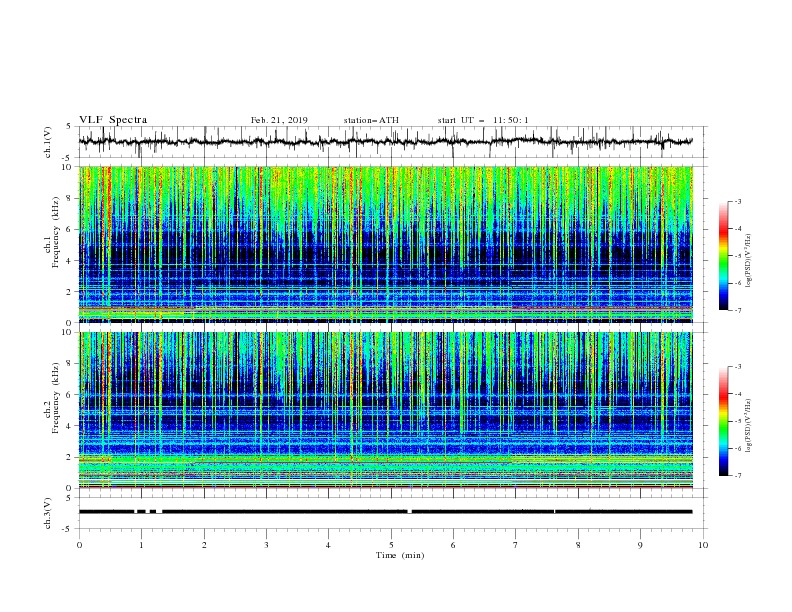Click inside the ch.1 spectrogram panel
This screenshot has width=792, height=612.
point(386,244)
